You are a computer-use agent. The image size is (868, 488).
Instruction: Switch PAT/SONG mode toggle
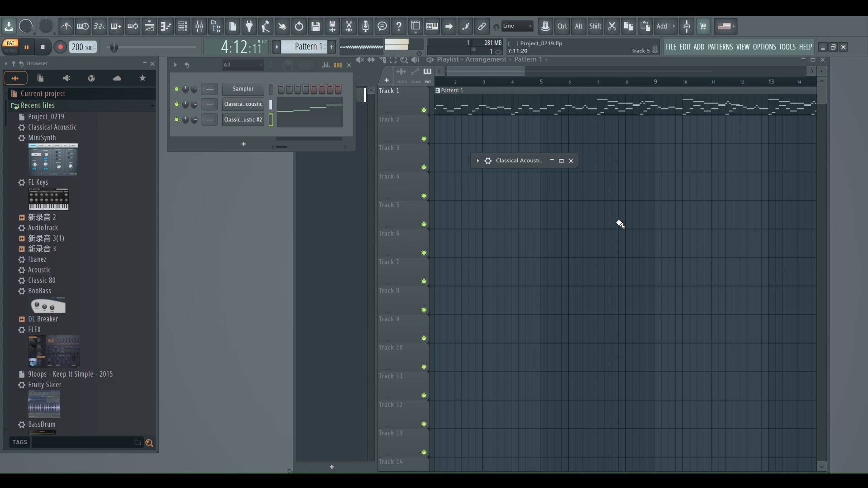(10, 47)
